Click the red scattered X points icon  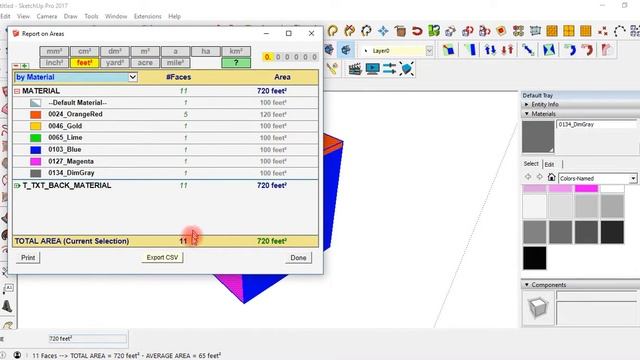click(x=602, y=31)
